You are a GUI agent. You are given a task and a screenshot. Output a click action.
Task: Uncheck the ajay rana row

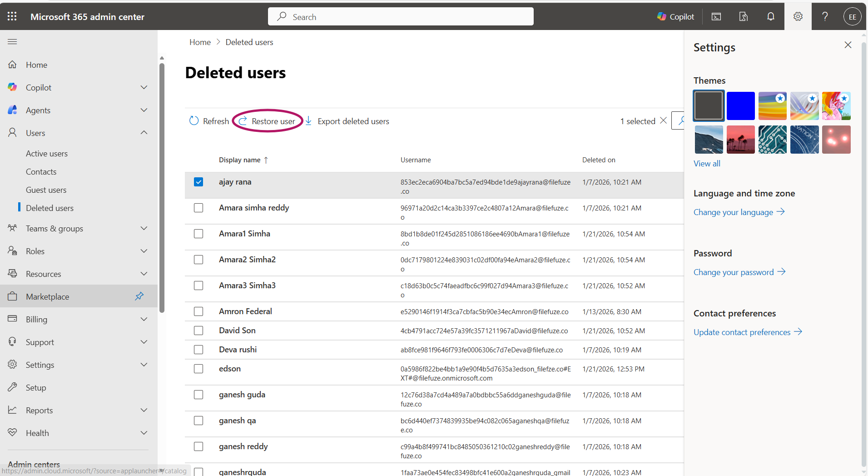tap(198, 181)
